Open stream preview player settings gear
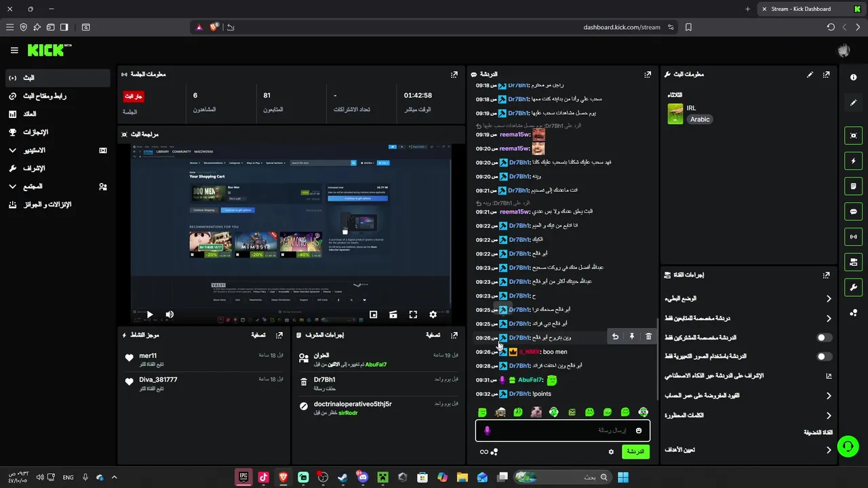This screenshot has width=868, height=488. tap(433, 314)
